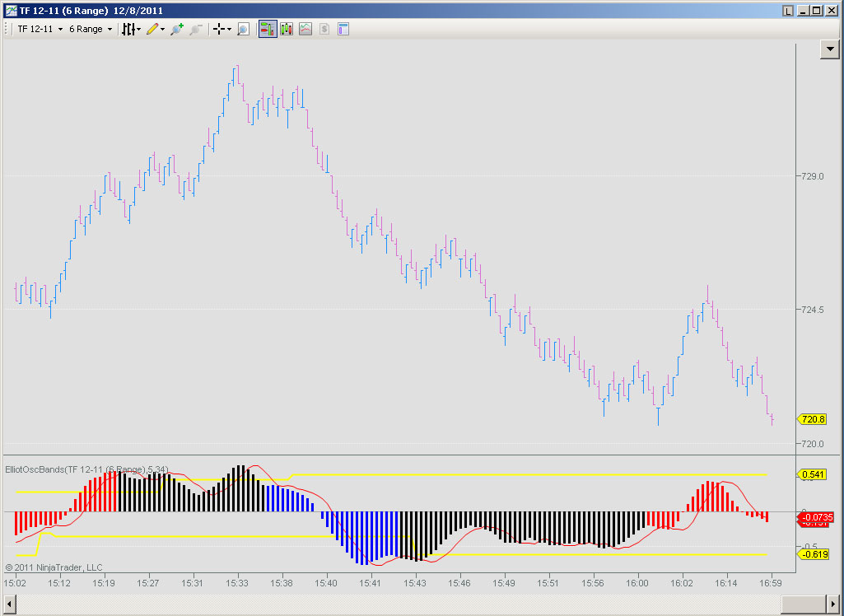Close the chart window
This screenshot has width=844, height=616.
point(832,11)
